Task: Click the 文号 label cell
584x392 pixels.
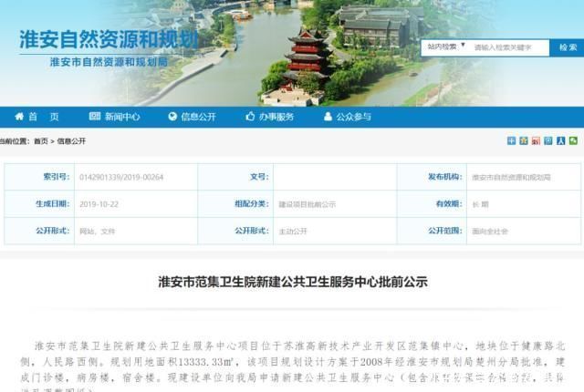Action: [x=235, y=177]
